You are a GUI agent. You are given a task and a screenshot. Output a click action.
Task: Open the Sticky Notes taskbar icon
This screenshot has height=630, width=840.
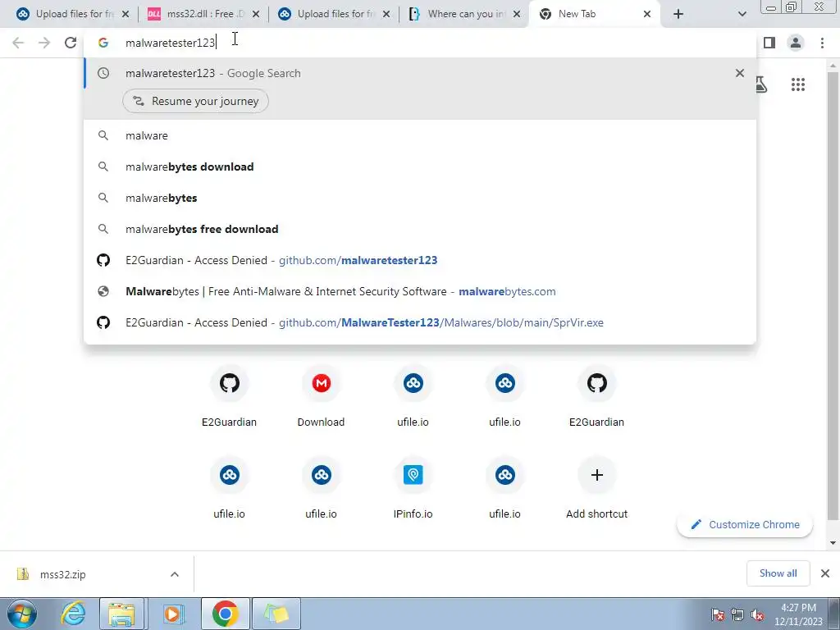tap(276, 614)
